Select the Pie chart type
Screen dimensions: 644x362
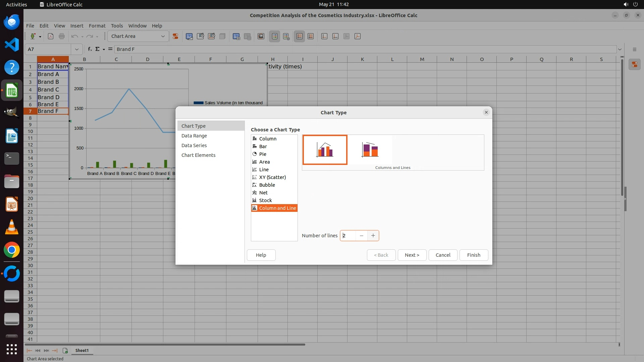click(263, 154)
